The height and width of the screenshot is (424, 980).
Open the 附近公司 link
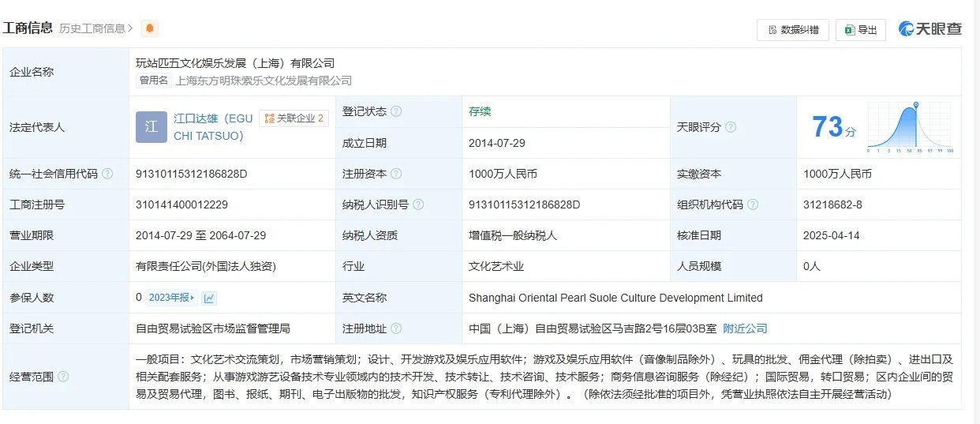point(745,328)
